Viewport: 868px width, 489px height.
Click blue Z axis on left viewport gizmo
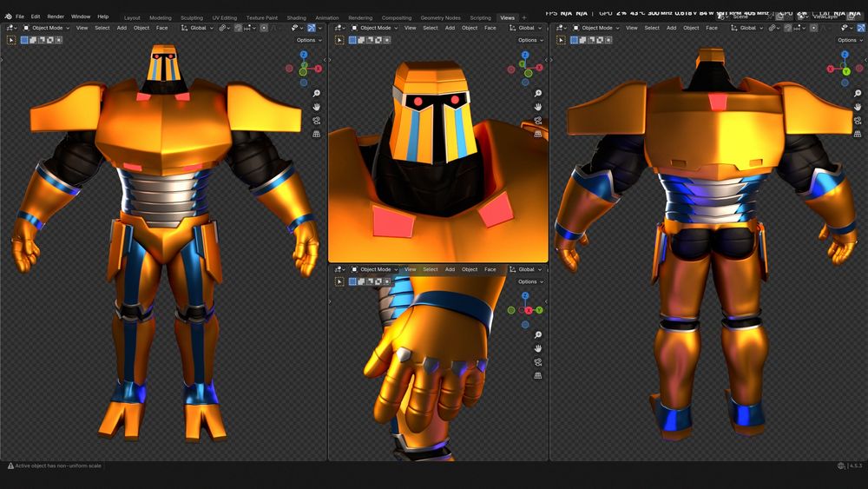303,54
